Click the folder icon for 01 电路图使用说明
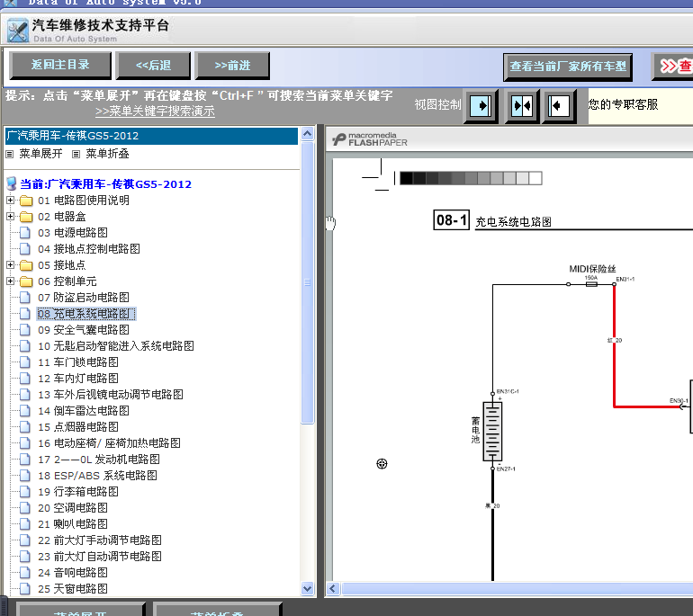 [26, 201]
